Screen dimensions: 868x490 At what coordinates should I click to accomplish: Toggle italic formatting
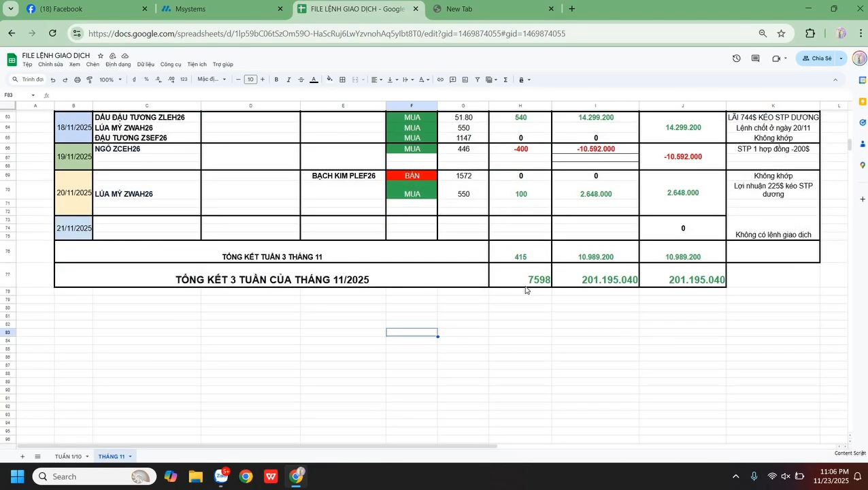click(288, 80)
